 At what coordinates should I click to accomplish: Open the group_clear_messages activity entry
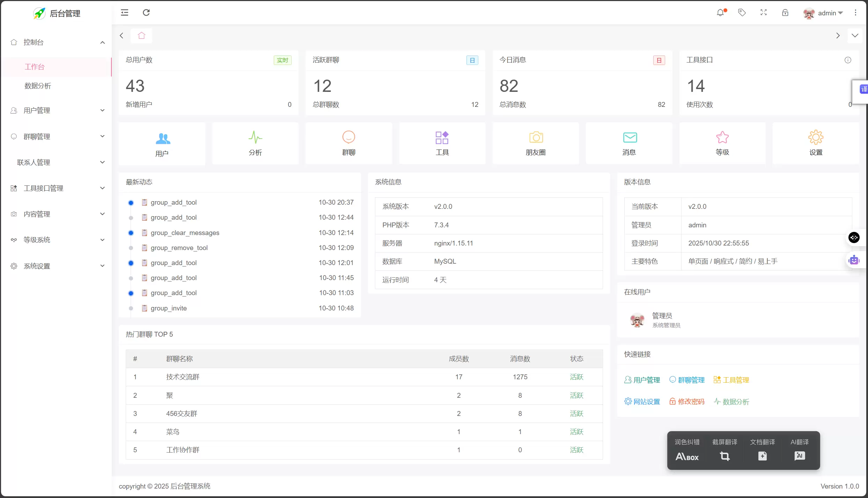pyautogui.click(x=185, y=233)
